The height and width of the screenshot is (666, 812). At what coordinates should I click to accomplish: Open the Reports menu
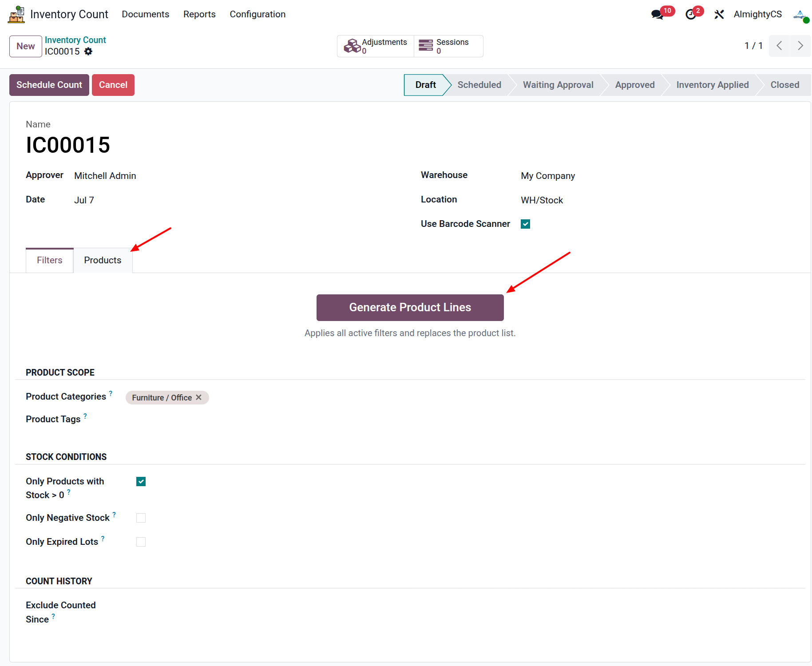[x=199, y=14]
